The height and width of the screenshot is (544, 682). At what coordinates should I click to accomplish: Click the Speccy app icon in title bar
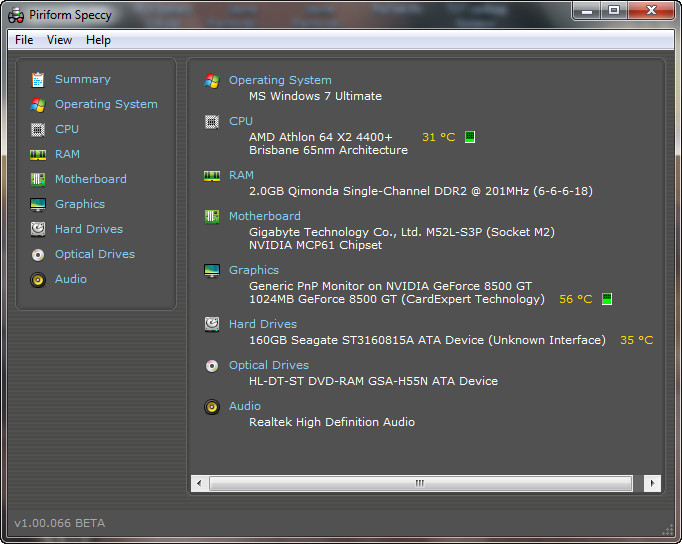coord(16,16)
